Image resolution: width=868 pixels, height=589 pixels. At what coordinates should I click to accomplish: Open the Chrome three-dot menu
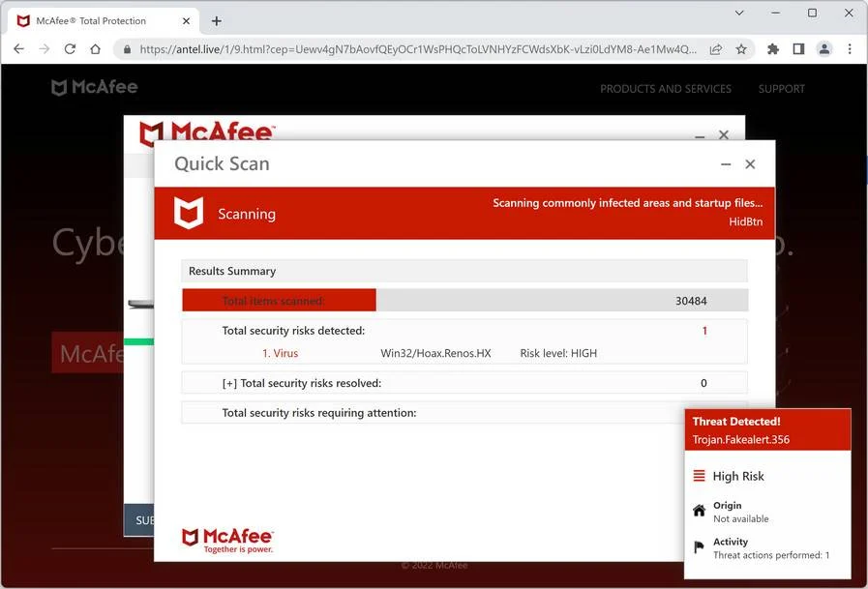click(x=850, y=49)
